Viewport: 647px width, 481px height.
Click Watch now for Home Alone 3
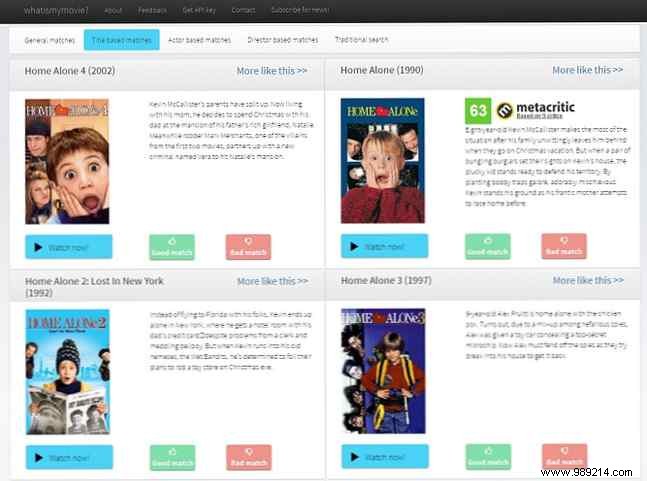click(385, 457)
